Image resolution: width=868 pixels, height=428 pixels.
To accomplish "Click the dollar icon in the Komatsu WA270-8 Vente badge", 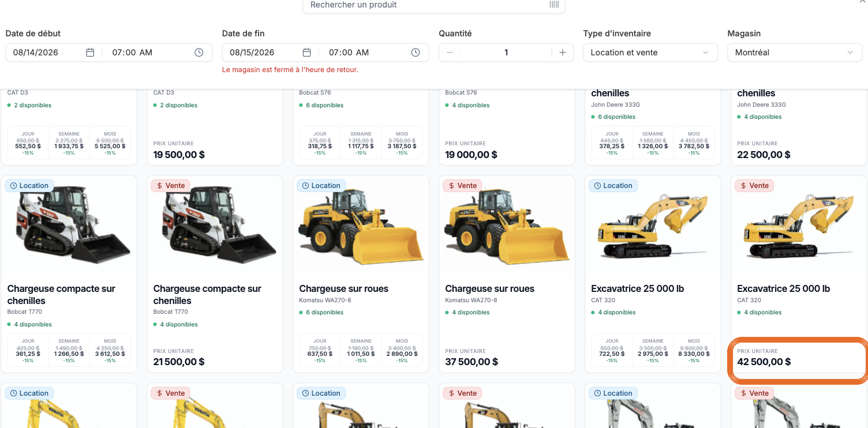I will click(452, 186).
